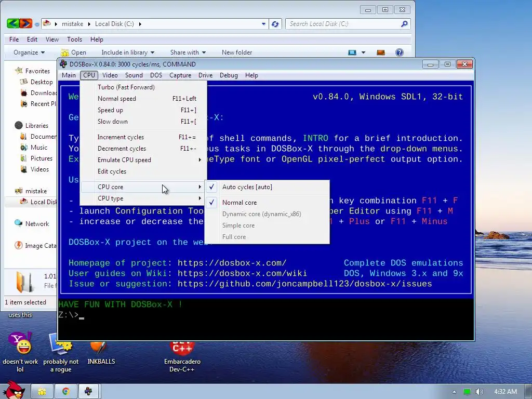
Task: Toggle the Explorer preview pane icon
Action: click(x=381, y=52)
